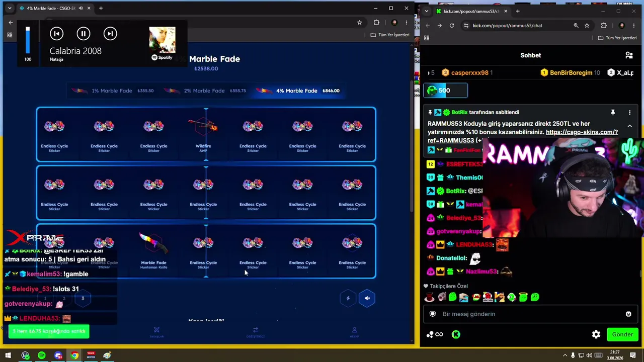Select the 4% Marble Fade browser tab
The height and width of the screenshot is (362, 644).
[50, 8]
